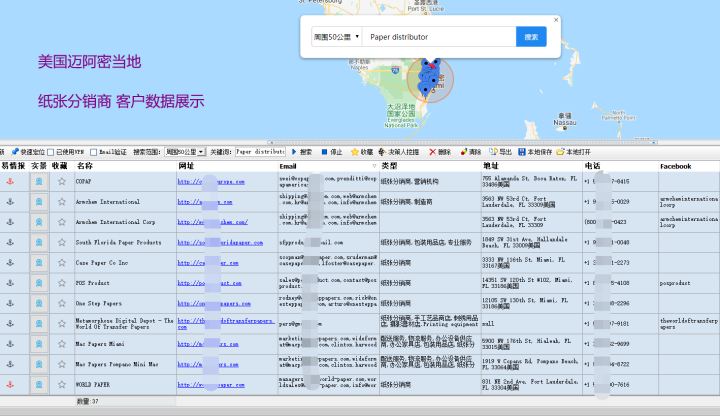Close the map search popup

tap(556, 20)
